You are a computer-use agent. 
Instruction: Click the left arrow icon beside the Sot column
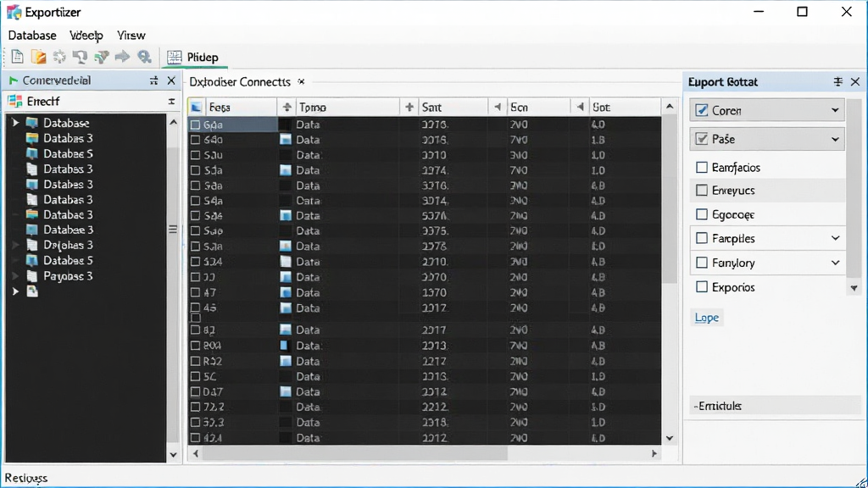click(580, 107)
